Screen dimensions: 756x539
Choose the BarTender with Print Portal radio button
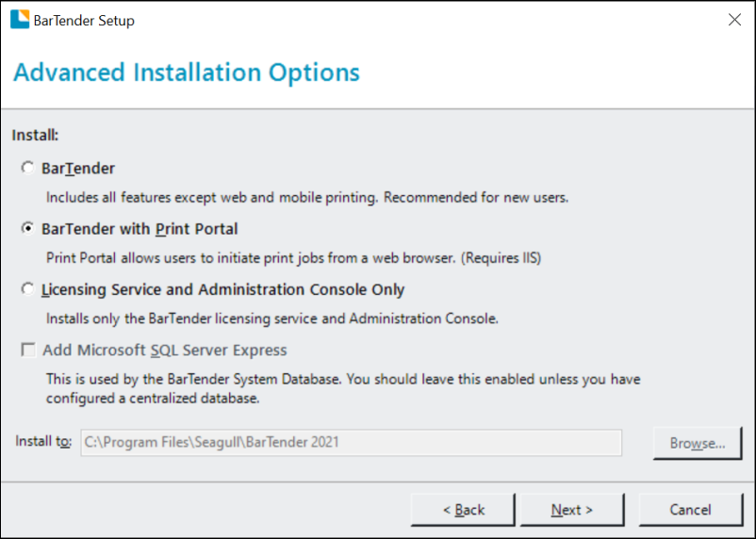click(x=27, y=229)
